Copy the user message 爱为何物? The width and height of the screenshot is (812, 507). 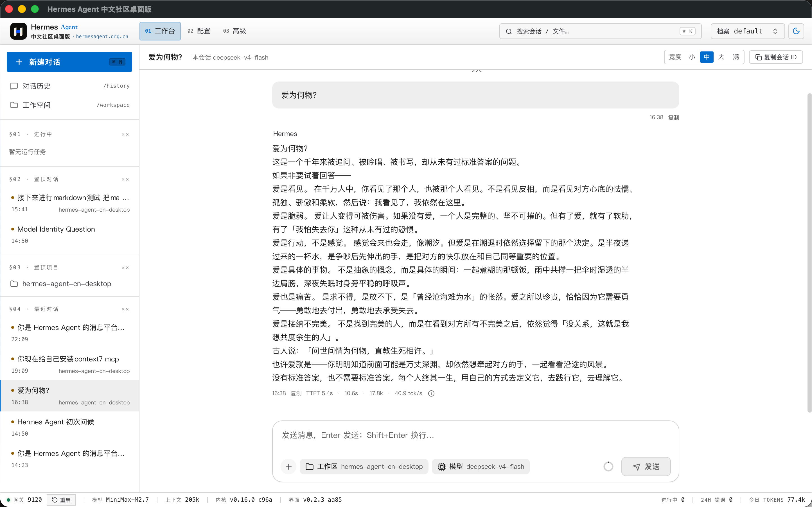pyautogui.click(x=673, y=117)
